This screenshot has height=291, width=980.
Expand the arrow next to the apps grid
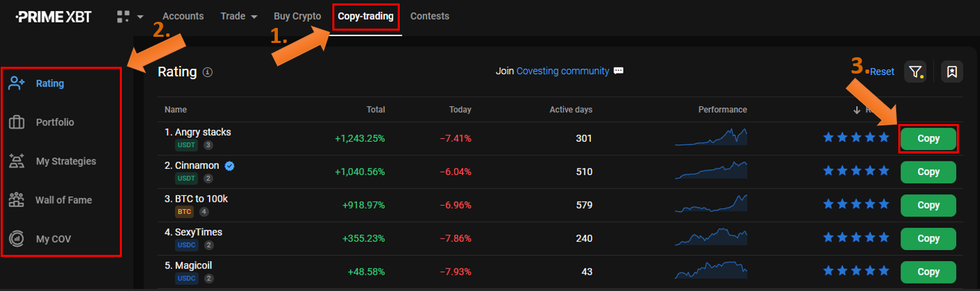[140, 17]
